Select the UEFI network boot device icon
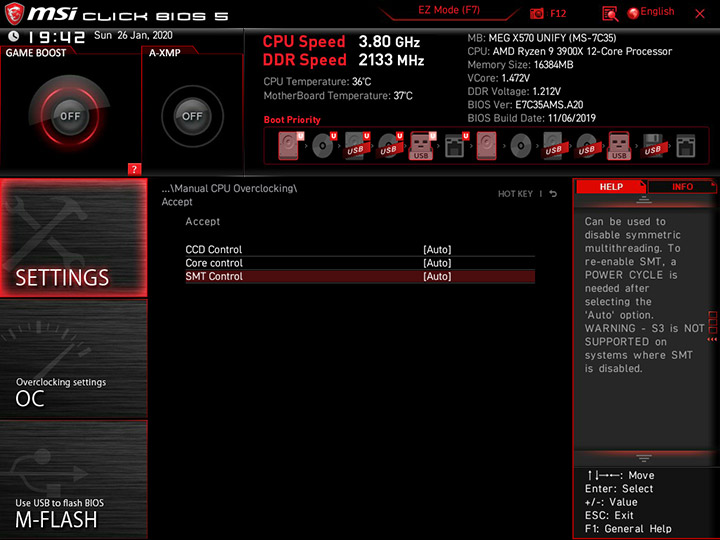Image resolution: width=720 pixels, height=540 pixels. click(456, 146)
